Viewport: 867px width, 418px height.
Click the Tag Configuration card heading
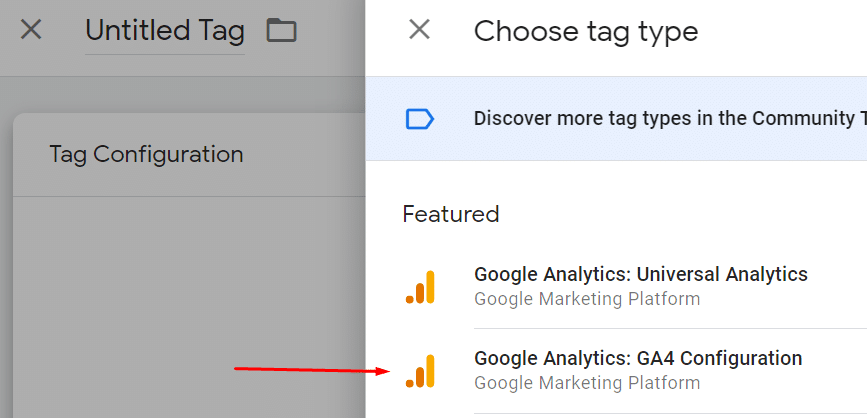coord(146,155)
